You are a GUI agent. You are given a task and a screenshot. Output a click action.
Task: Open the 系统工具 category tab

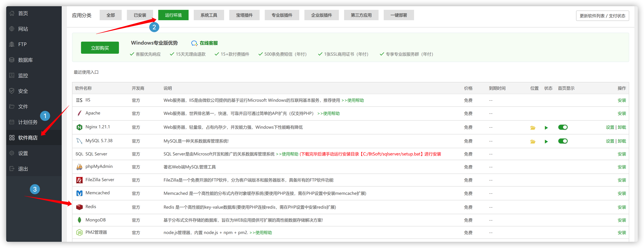point(209,15)
